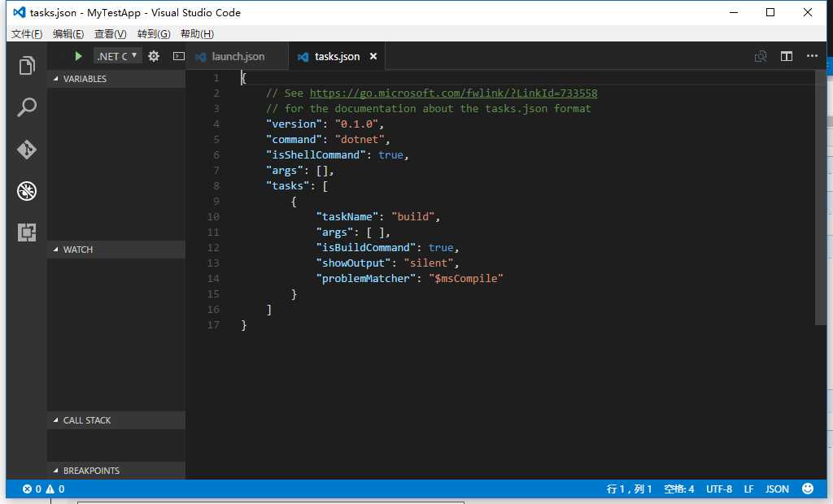The image size is (833, 504).
Task: Open the Search view icon
Action: (27, 107)
